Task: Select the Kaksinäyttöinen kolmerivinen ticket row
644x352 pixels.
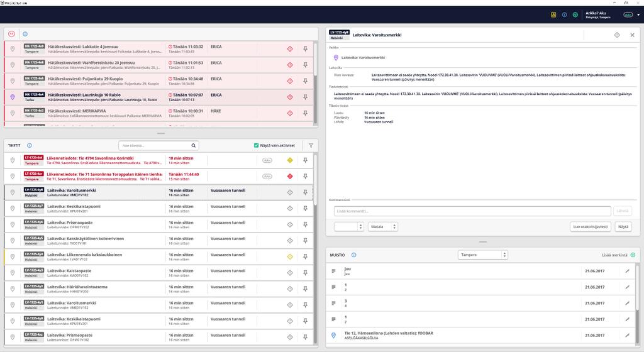Action: (x=158, y=240)
